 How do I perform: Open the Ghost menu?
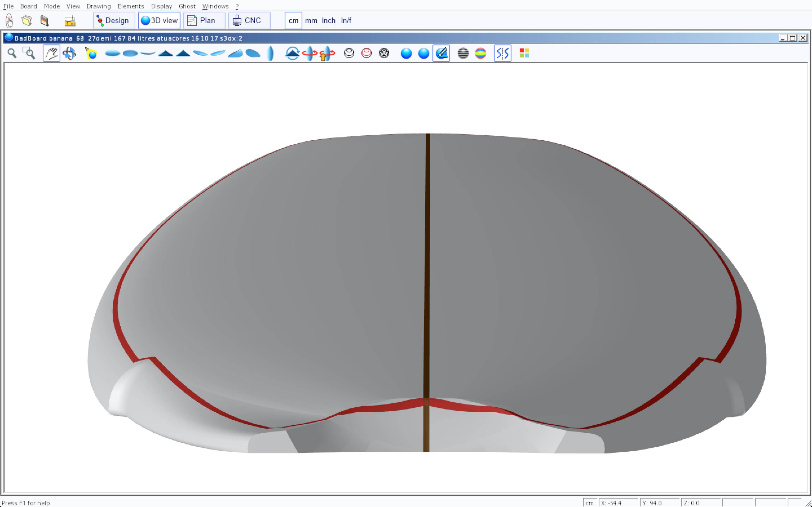pyautogui.click(x=187, y=6)
